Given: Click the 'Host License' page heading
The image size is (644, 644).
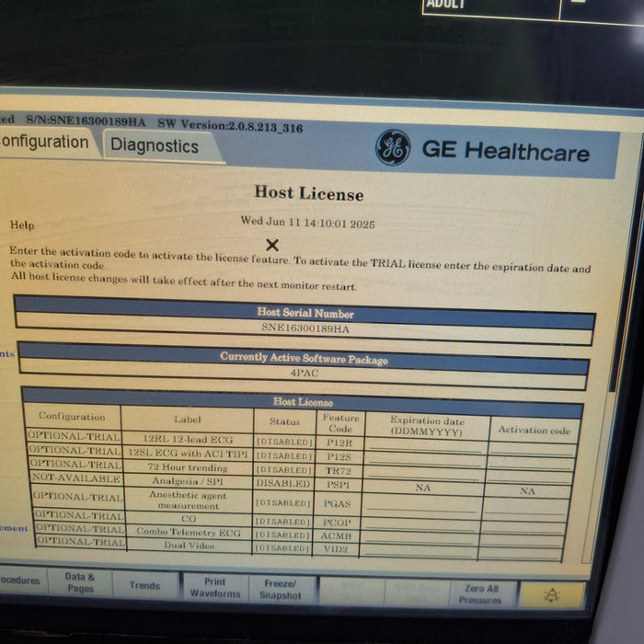Looking at the screenshot, I should [x=309, y=193].
